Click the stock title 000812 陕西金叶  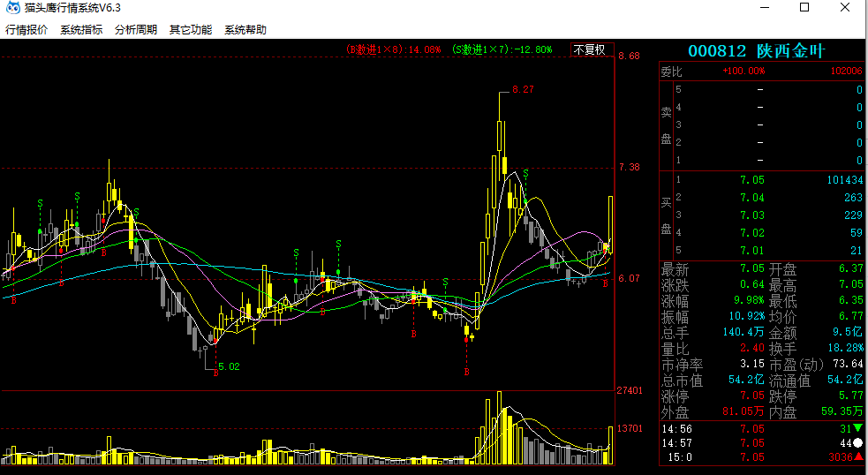click(755, 51)
